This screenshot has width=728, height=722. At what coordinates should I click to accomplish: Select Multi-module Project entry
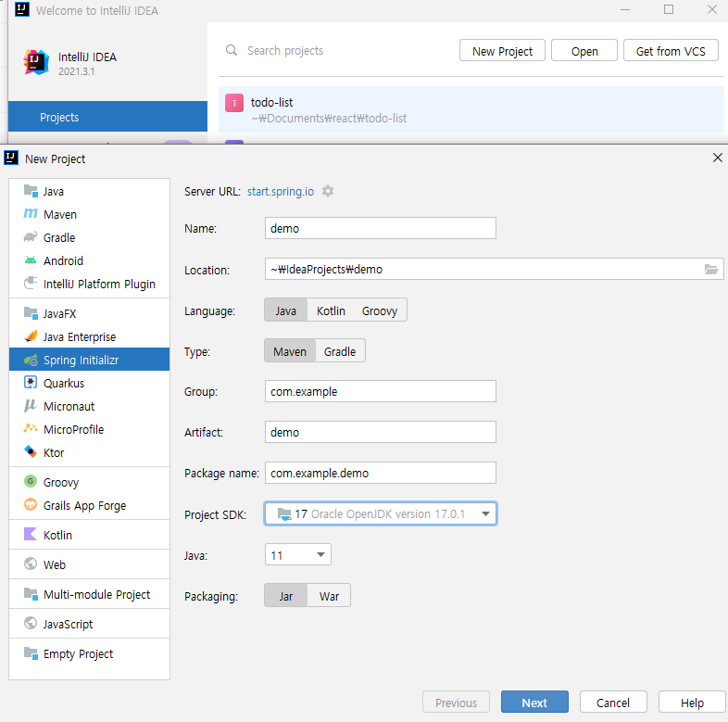pyautogui.click(x=89, y=594)
